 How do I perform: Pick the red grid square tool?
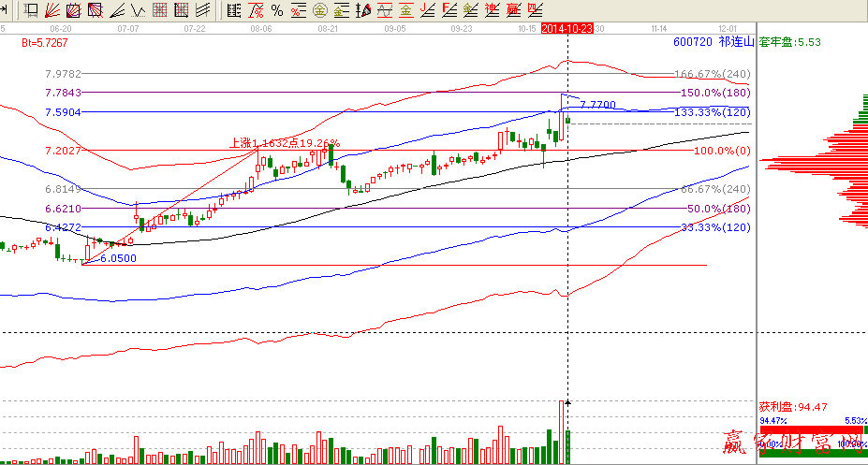160,11
